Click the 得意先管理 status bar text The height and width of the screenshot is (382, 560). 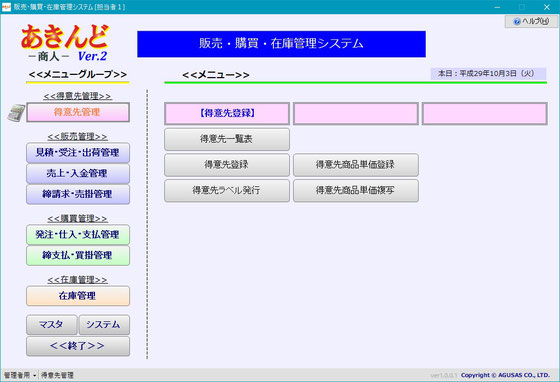(58, 375)
